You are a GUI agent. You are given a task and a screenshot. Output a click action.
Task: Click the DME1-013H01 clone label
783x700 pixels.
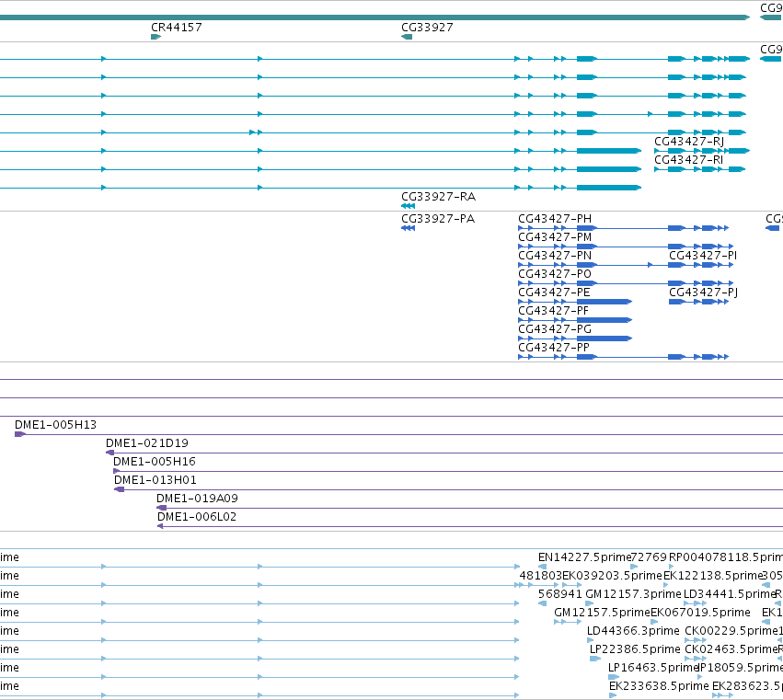coord(155,480)
